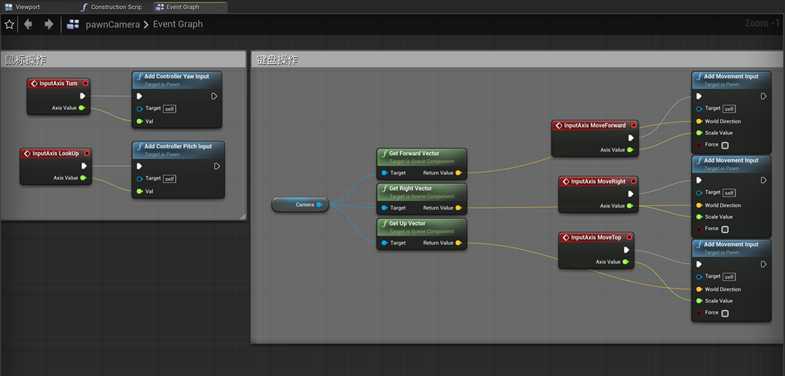The height and width of the screenshot is (376, 785).
Task: Click the exec output pin of InputAxis MoveTop
Action: (x=627, y=250)
